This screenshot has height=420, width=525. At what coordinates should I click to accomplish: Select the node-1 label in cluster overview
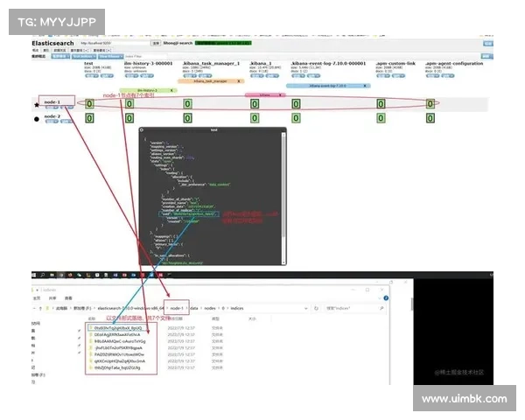54,101
